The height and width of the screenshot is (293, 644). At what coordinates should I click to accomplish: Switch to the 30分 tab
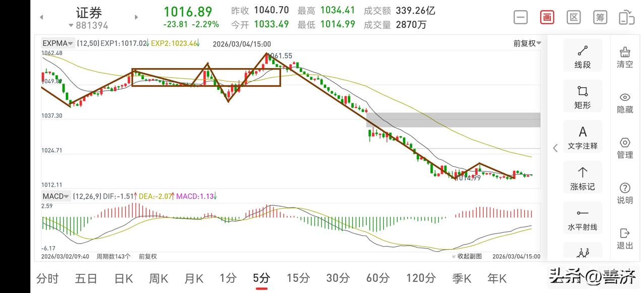coord(338,278)
